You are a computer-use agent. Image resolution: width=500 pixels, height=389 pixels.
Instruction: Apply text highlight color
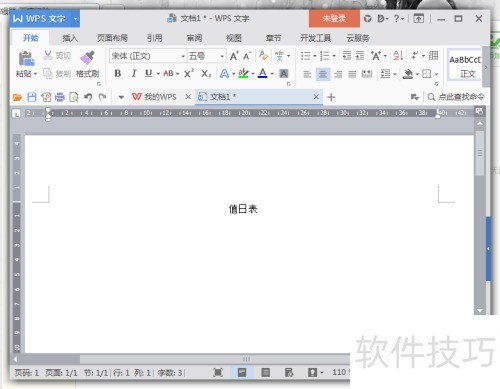point(243,73)
